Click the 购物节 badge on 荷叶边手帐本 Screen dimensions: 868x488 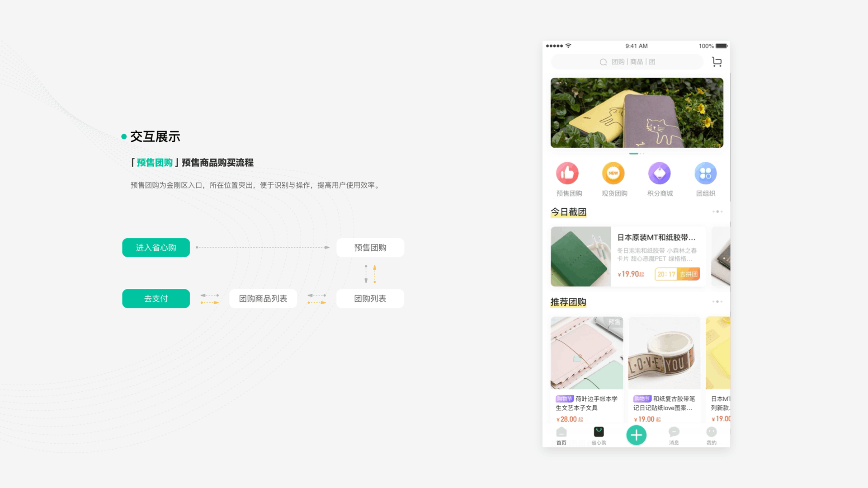[565, 399]
